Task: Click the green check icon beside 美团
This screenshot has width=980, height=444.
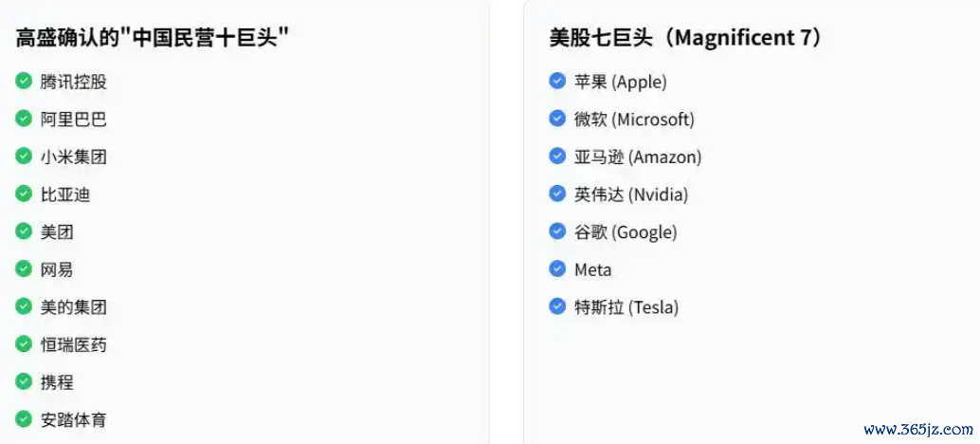Action: [24, 231]
